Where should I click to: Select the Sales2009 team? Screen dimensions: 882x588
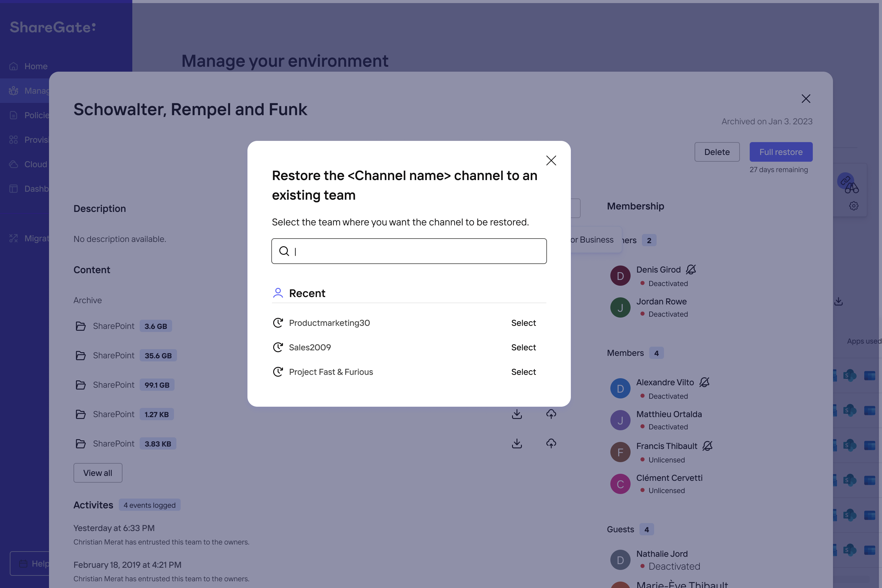(523, 347)
